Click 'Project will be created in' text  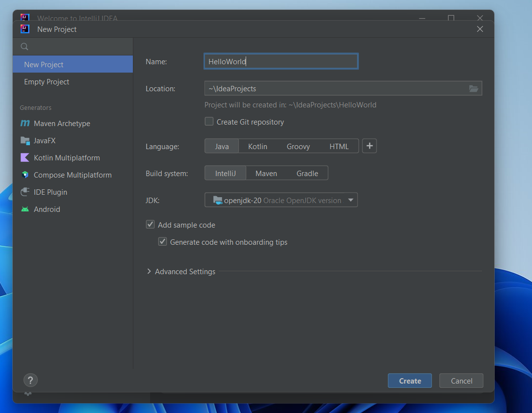[x=290, y=105]
